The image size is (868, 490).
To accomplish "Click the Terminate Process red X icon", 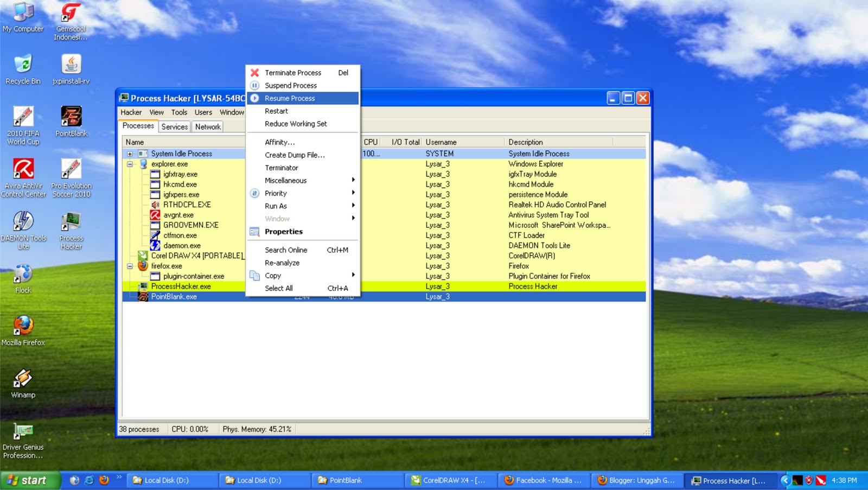I will pos(254,72).
